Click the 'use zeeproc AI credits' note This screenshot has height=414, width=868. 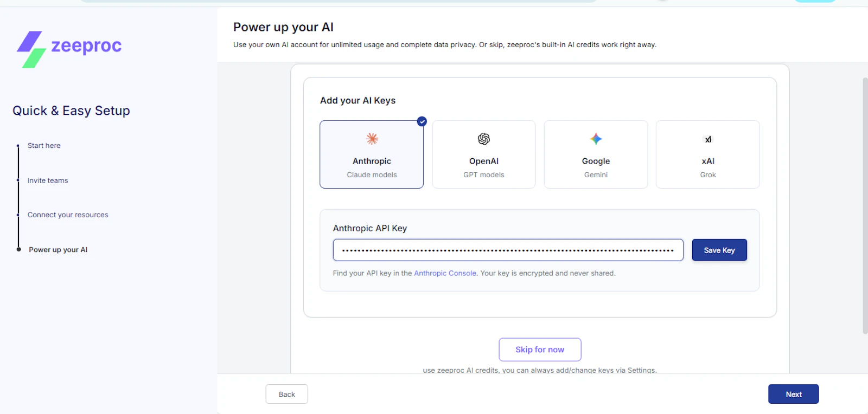tap(540, 370)
